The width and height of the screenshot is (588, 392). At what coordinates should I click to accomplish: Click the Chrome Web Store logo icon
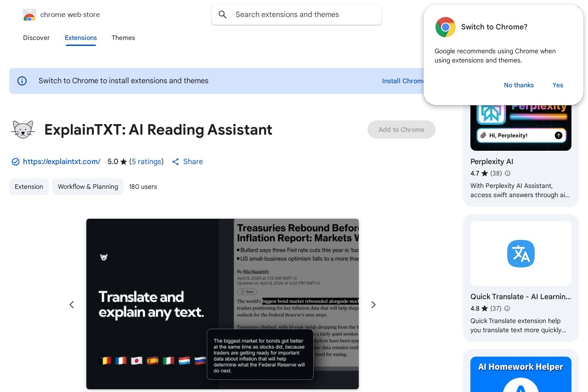29,15
